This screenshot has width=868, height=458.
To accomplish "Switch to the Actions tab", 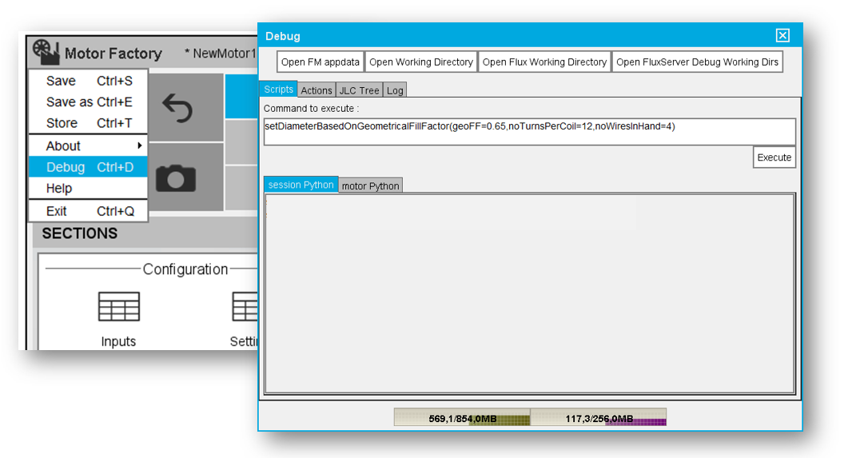I will [x=317, y=90].
